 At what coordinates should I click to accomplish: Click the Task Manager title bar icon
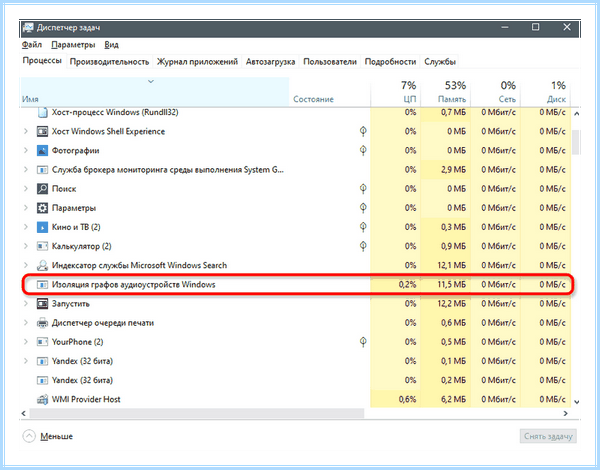[28, 28]
